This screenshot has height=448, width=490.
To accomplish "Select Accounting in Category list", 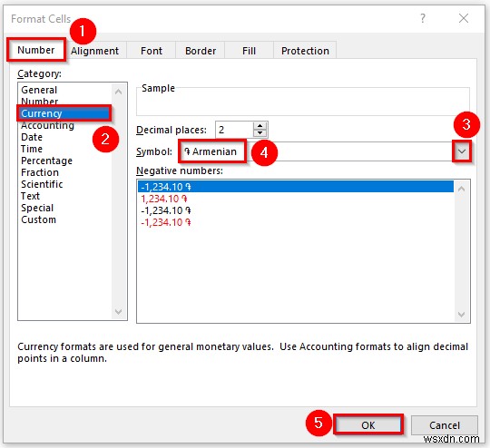I will (x=47, y=125).
